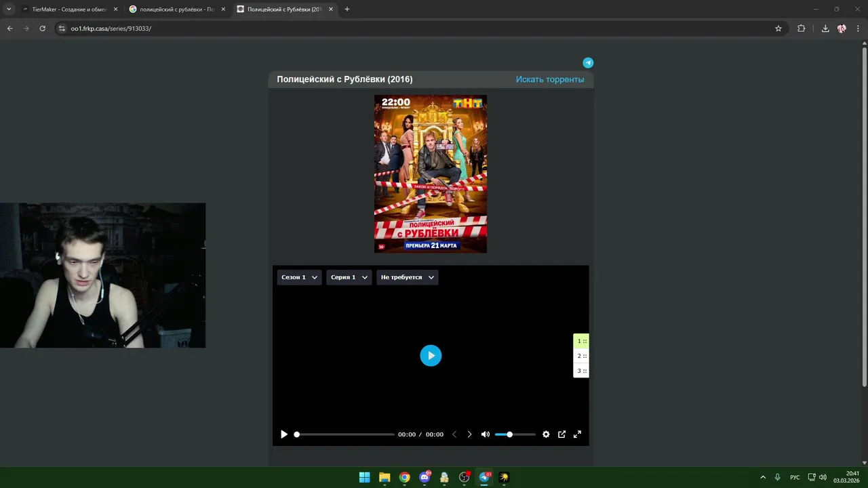
Task: Open the taskbar app between Discord and OBS
Action: [x=444, y=477]
